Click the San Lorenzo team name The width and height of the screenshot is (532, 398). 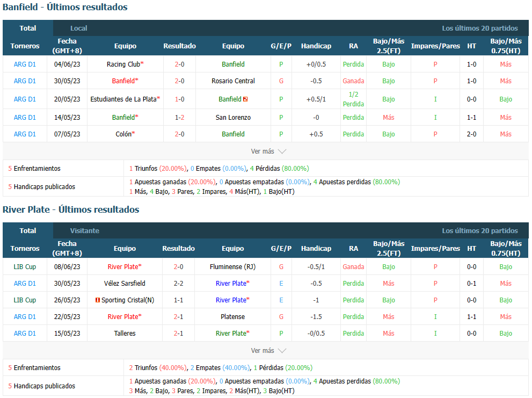(x=233, y=118)
